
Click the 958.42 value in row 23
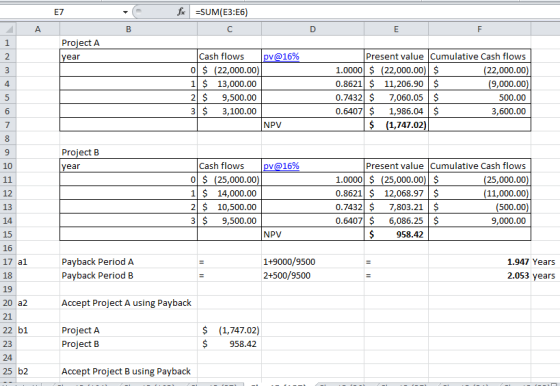click(229, 344)
